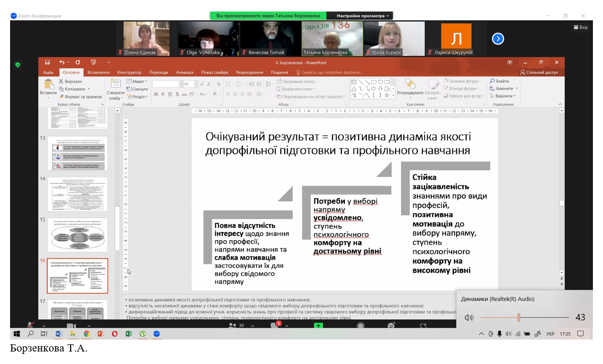Select the oval shape in the shapes gallery
This screenshot has width=603, height=364.
380,82
